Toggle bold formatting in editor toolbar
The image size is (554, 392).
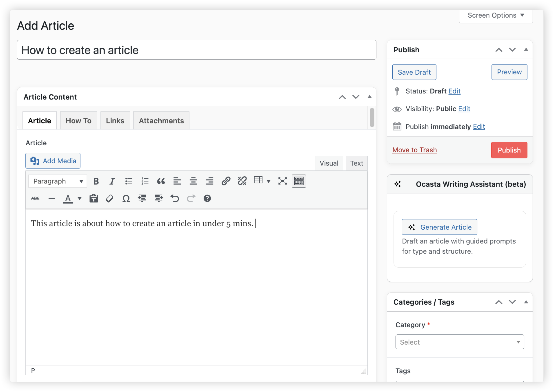pyautogui.click(x=96, y=181)
